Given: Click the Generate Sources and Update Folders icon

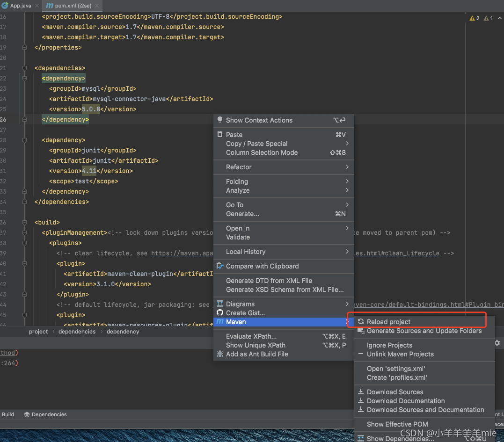Looking at the screenshot, I should tap(361, 331).
